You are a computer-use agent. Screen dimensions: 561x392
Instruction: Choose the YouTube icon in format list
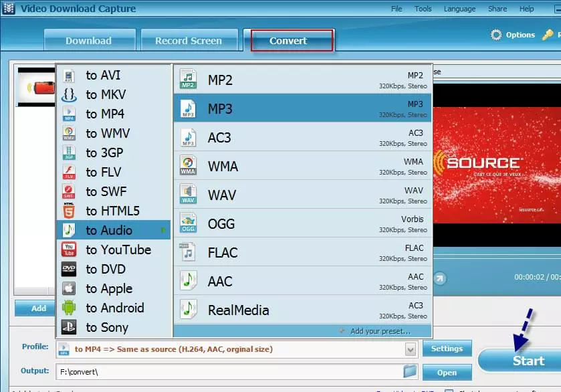[69, 250]
